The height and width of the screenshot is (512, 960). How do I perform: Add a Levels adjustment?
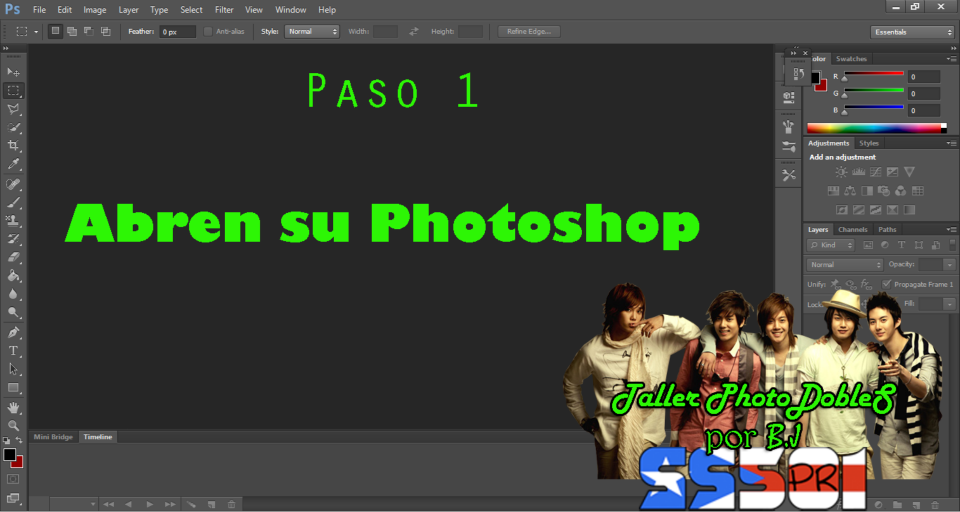[x=858, y=172]
